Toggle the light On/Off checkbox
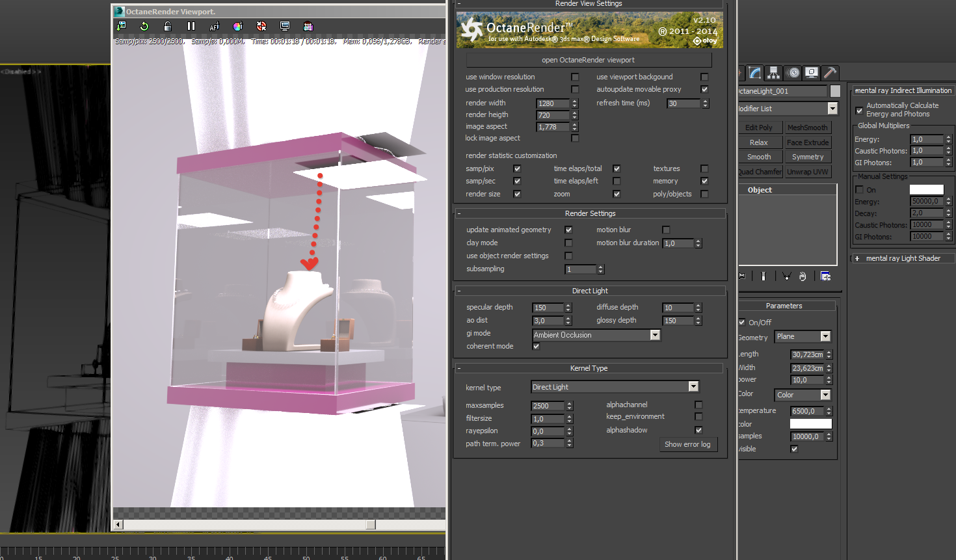The height and width of the screenshot is (560, 956). [742, 322]
